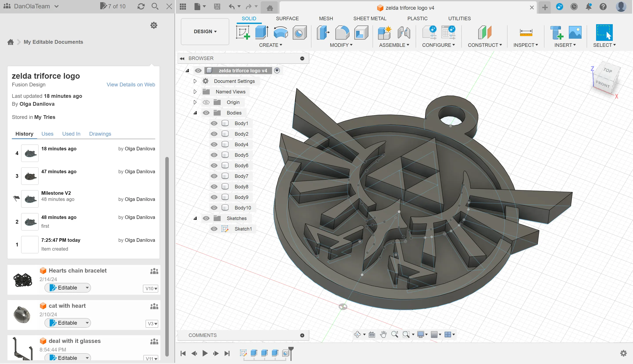Undo the last action
Screen dimensions: 633x364
tap(232, 7)
